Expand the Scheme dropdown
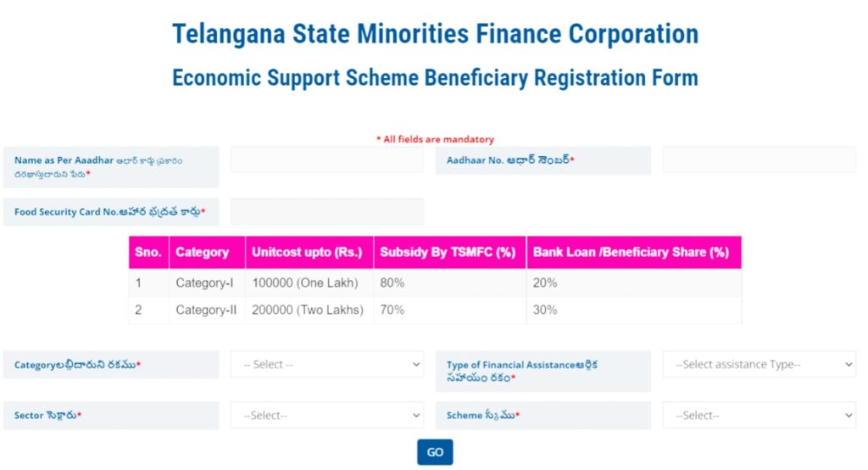This screenshot has height=470, width=868. coord(759,415)
